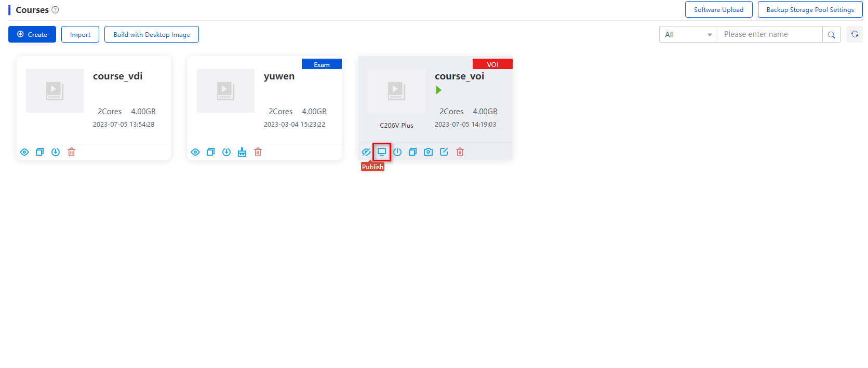Click Publish monitor icon on course_voi

point(382,152)
